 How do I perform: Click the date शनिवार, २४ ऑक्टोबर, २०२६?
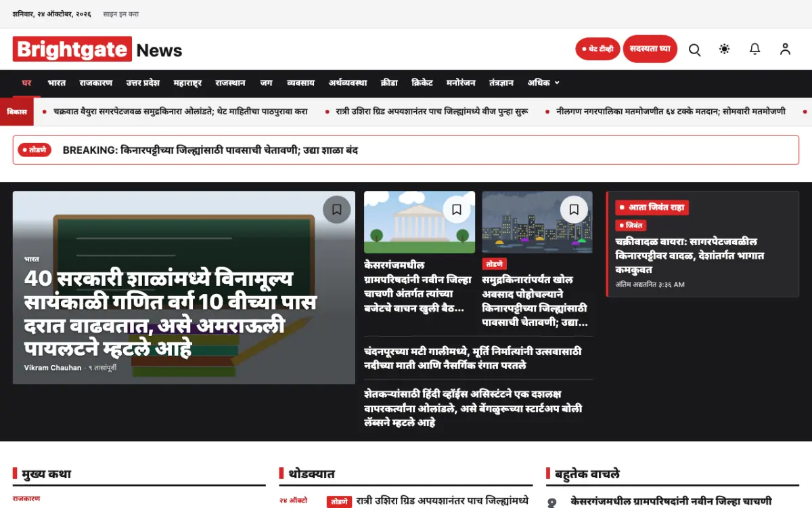pyautogui.click(x=51, y=14)
